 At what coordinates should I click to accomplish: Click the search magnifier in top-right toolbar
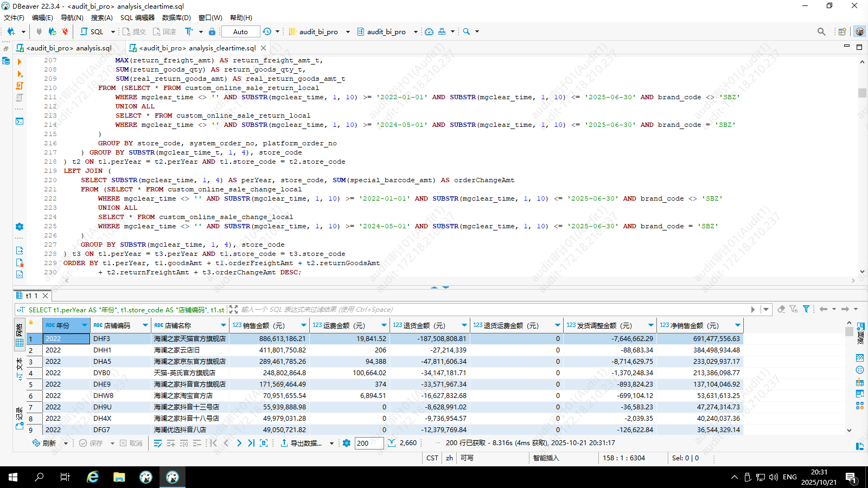(821, 31)
